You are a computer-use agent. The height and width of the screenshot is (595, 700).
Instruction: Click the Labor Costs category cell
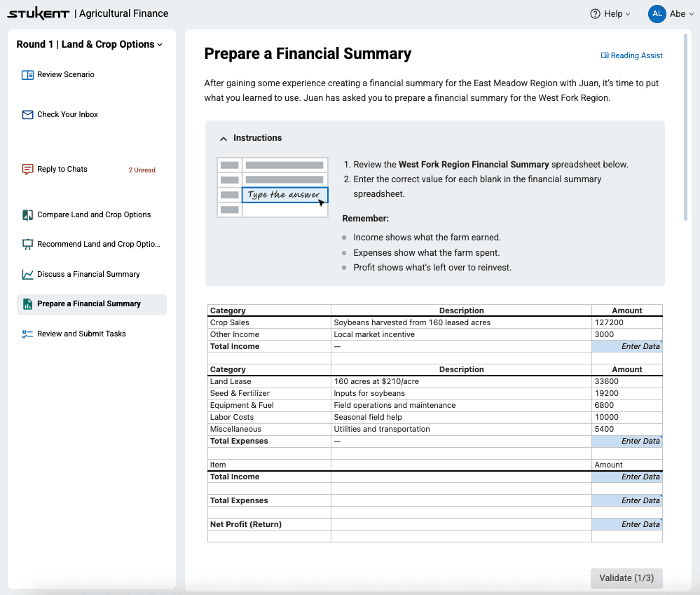coord(269,418)
